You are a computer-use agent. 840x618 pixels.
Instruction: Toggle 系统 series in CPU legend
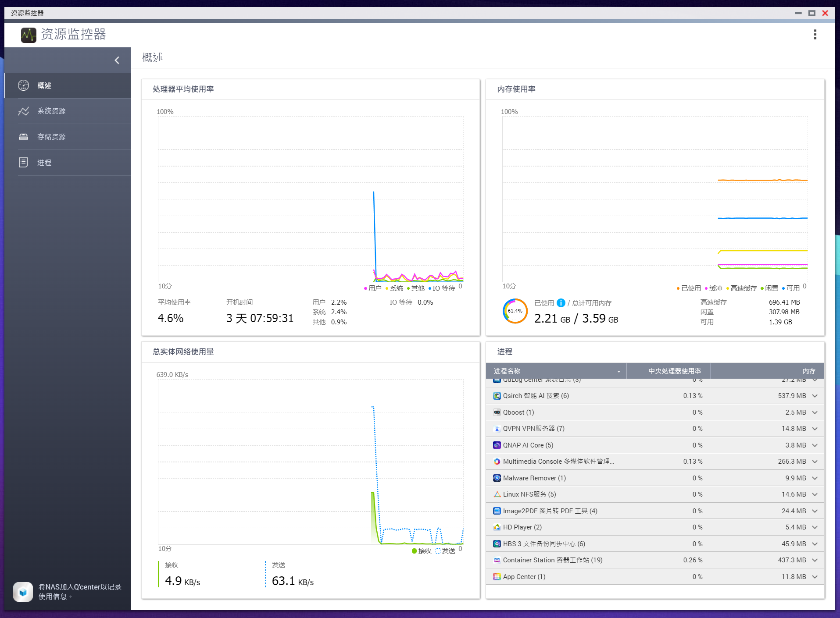[394, 288]
